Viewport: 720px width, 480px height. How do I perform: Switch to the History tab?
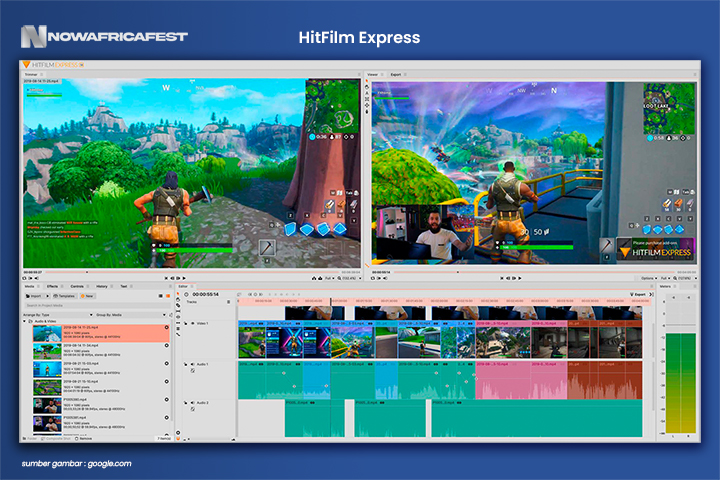coord(102,286)
